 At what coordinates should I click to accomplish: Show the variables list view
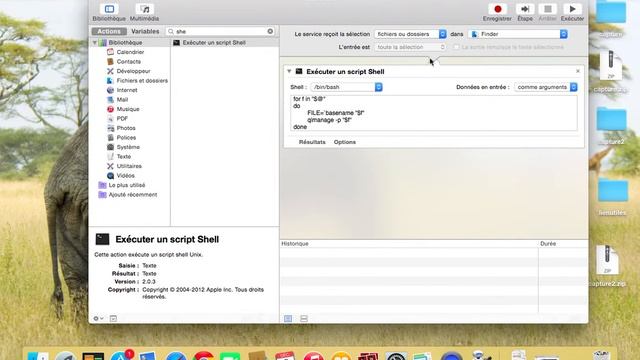pos(304,318)
